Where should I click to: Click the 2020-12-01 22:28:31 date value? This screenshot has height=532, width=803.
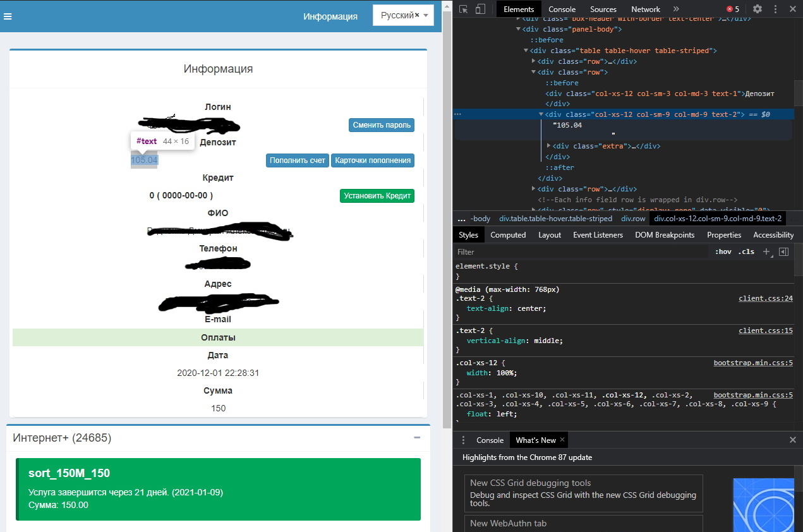(218, 373)
